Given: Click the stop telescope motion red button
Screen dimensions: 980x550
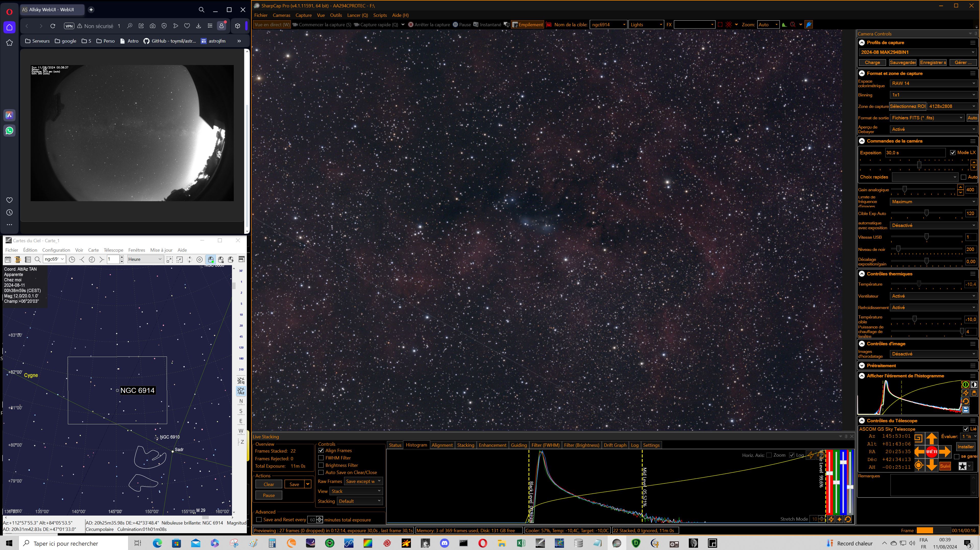Looking at the screenshot, I should point(931,452).
